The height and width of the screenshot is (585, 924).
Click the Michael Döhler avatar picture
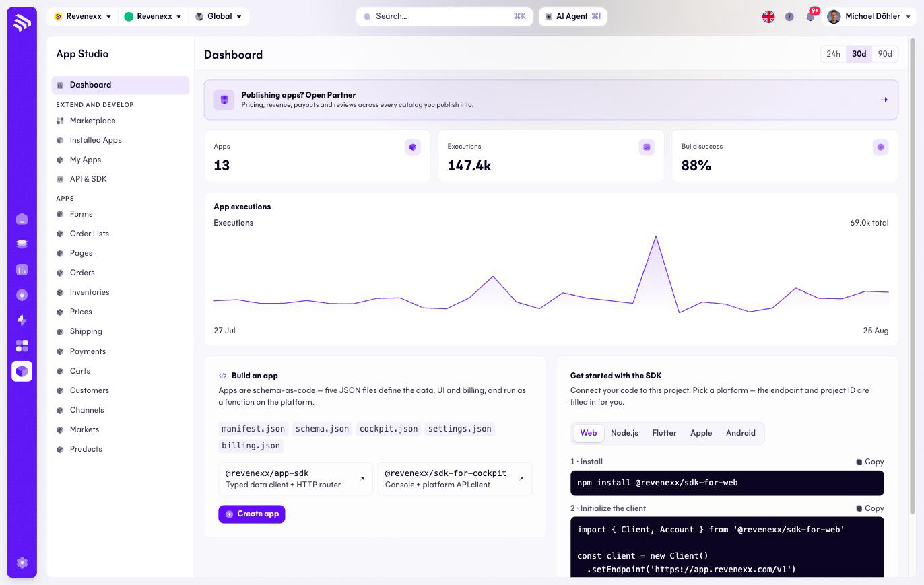(x=834, y=17)
